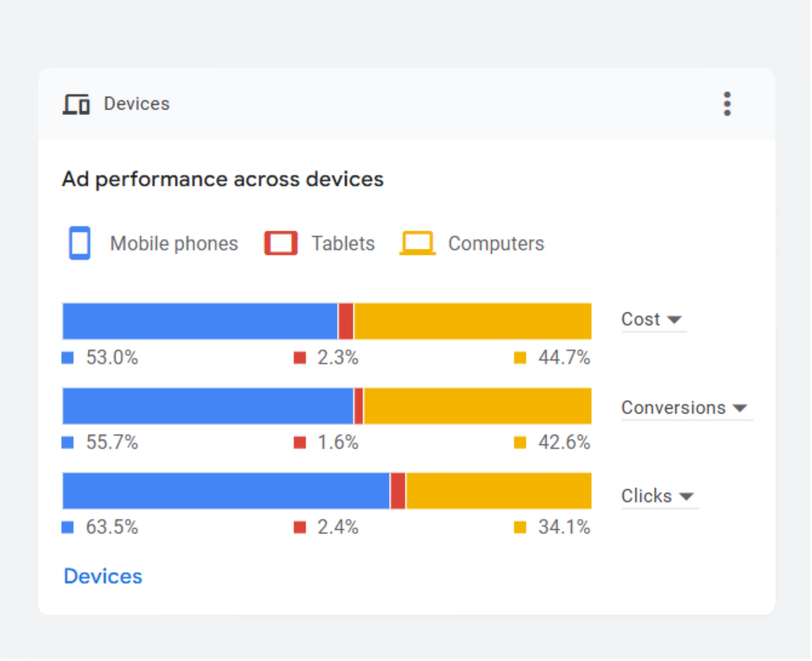Screen dimensions: 812x661
Task: Click the red swatch beside 1.6%
Action: (300, 442)
